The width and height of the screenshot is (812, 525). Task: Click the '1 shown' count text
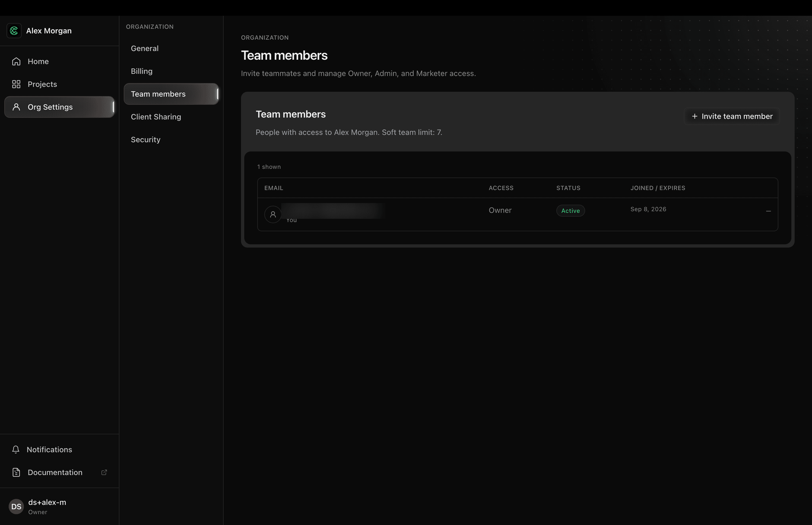point(269,167)
